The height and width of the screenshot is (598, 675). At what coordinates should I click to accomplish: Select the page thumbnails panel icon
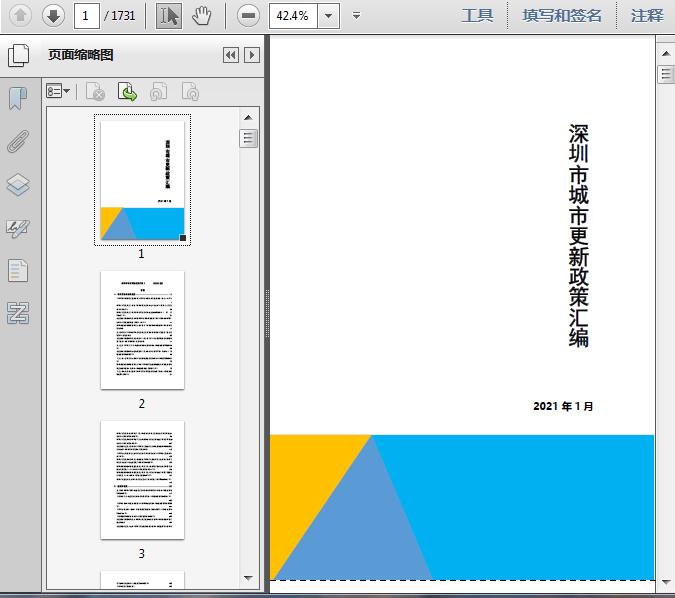(19, 56)
